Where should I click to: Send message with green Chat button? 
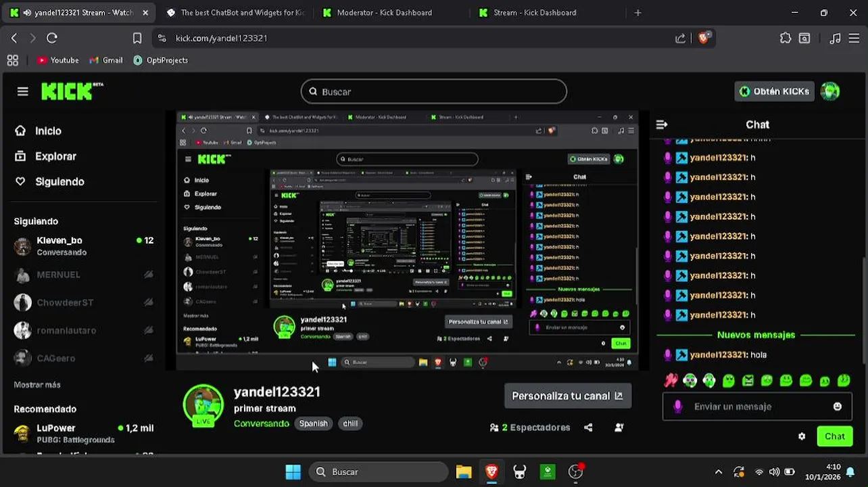click(x=835, y=436)
